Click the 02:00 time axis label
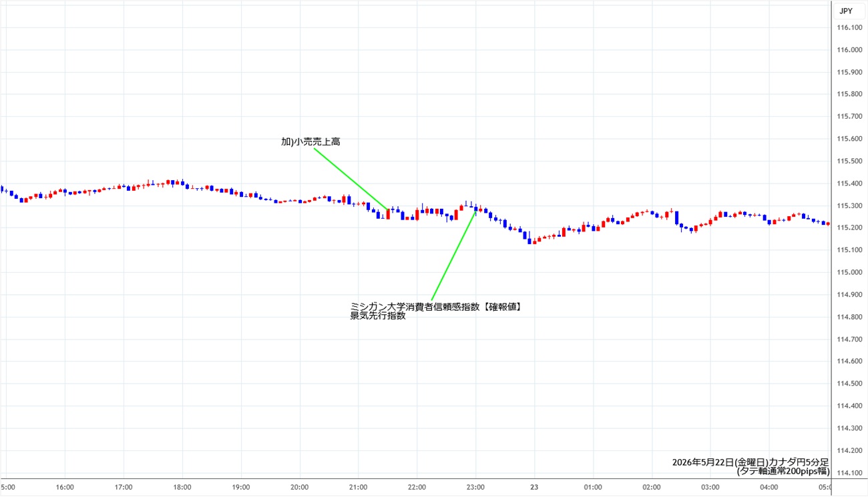Image resolution: width=868 pixels, height=497 pixels. pyautogui.click(x=652, y=487)
